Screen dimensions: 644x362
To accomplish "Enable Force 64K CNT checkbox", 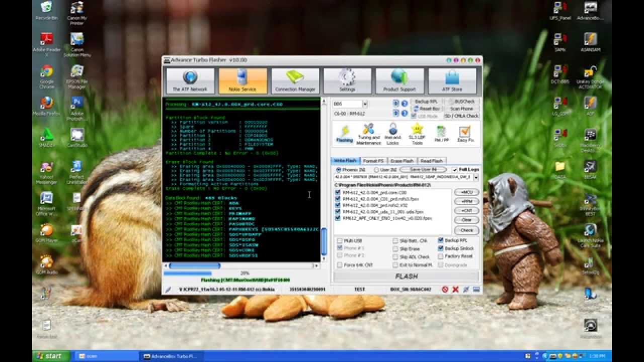I will pos(340,265).
